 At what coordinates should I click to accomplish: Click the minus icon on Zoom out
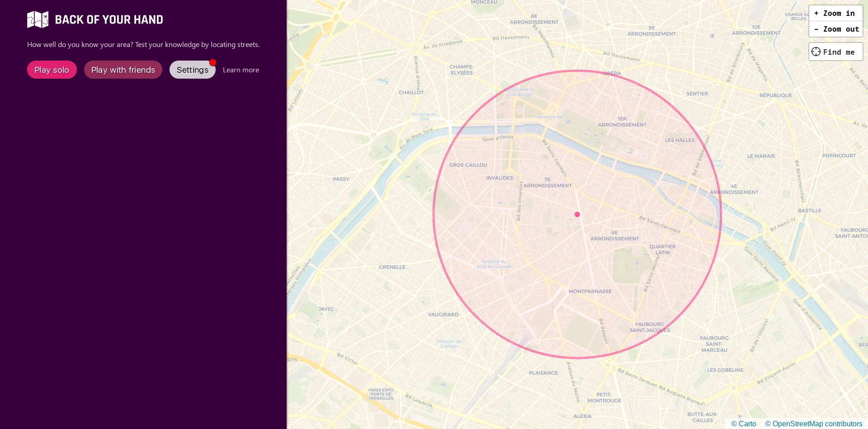tap(816, 29)
